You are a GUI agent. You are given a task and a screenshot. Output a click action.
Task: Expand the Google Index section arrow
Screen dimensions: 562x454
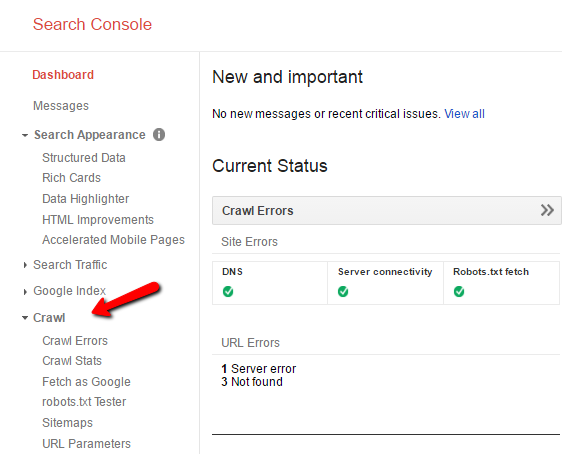click(25, 292)
